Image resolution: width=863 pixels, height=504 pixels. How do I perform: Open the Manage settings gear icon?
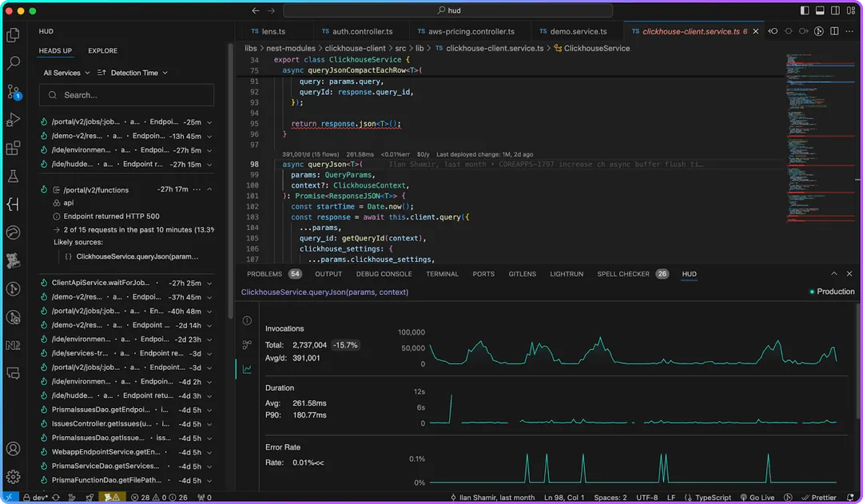point(13,477)
